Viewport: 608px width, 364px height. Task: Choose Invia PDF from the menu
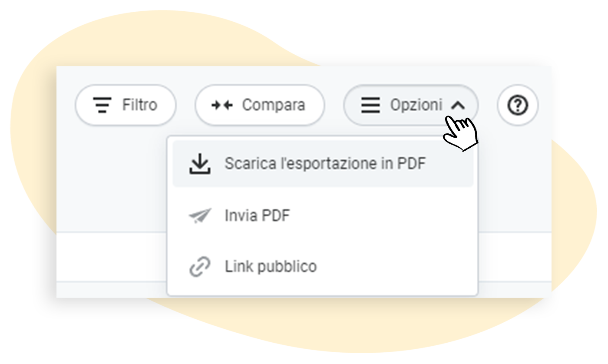257,215
